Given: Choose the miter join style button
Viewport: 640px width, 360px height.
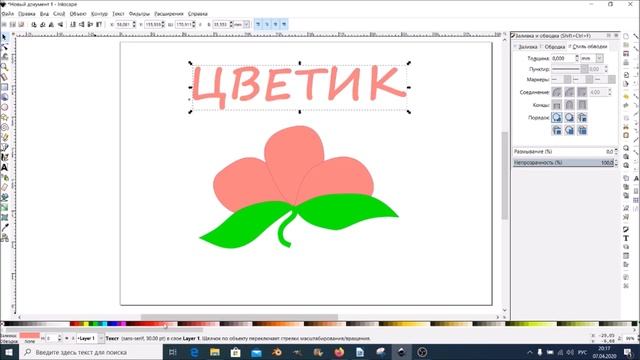Looking at the screenshot, I should coord(582,92).
